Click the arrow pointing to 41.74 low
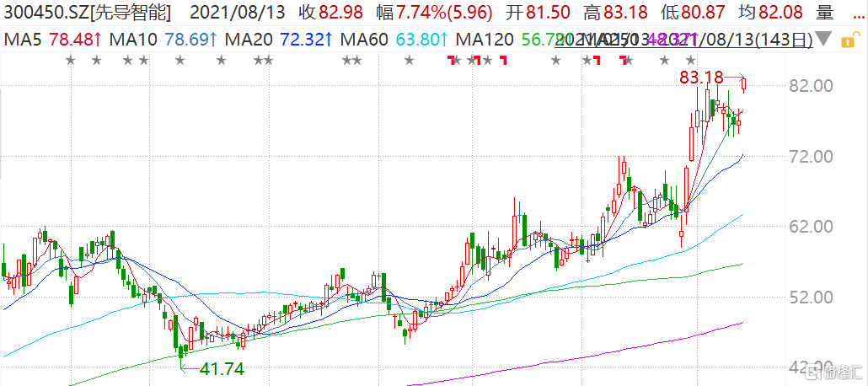Screen dimensions: 868x386 [x=191, y=367]
